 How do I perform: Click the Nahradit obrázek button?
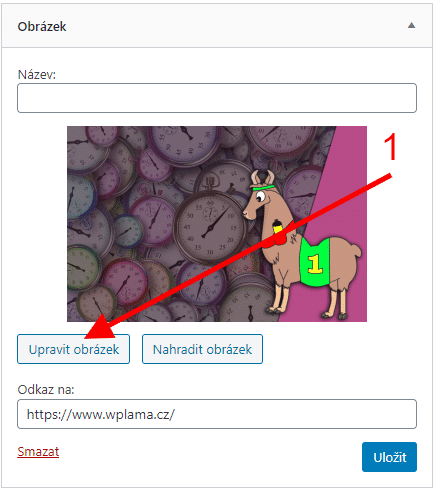pyautogui.click(x=202, y=349)
